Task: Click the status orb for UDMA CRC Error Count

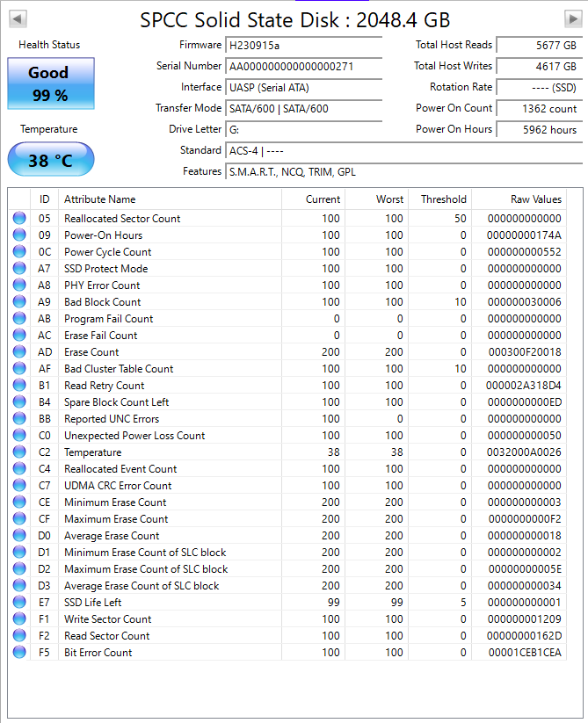Action: tap(19, 486)
